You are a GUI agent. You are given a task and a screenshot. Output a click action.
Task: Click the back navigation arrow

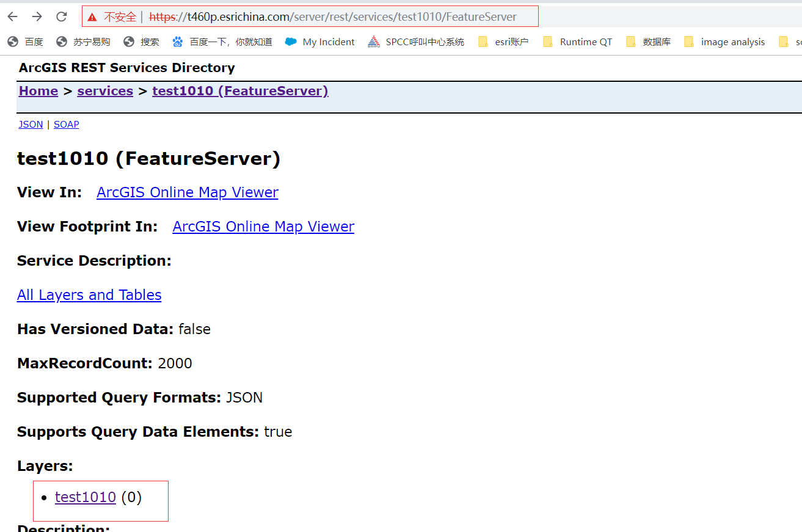click(12, 16)
